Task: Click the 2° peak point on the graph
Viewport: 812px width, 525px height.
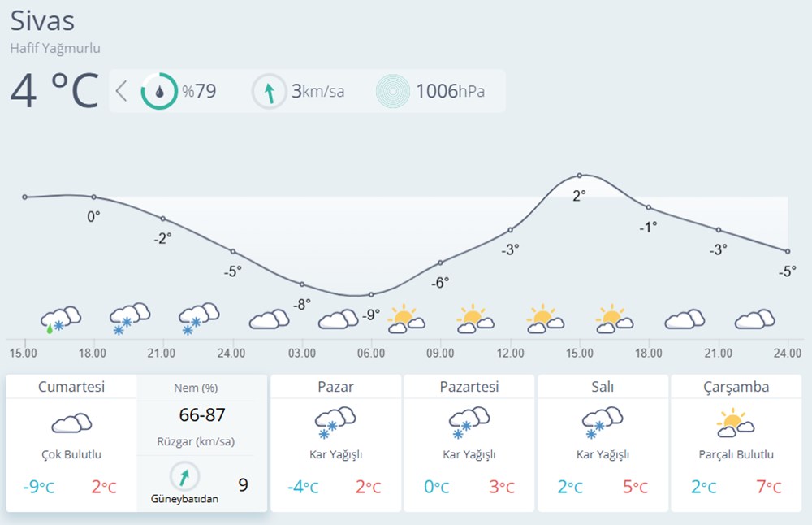Action: [580, 176]
